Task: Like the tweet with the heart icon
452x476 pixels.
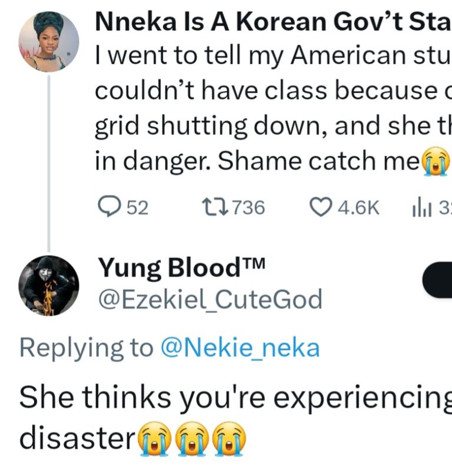Action: (320, 207)
